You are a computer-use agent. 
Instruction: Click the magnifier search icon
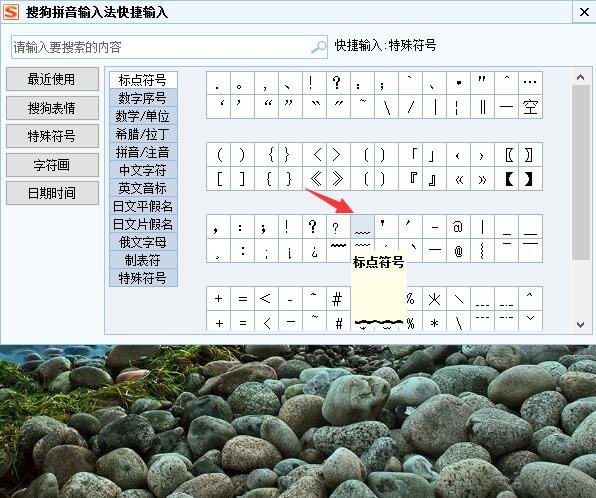[x=319, y=47]
